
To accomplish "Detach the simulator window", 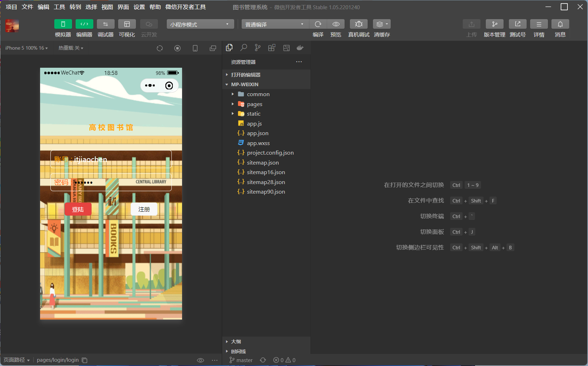I will click(213, 48).
